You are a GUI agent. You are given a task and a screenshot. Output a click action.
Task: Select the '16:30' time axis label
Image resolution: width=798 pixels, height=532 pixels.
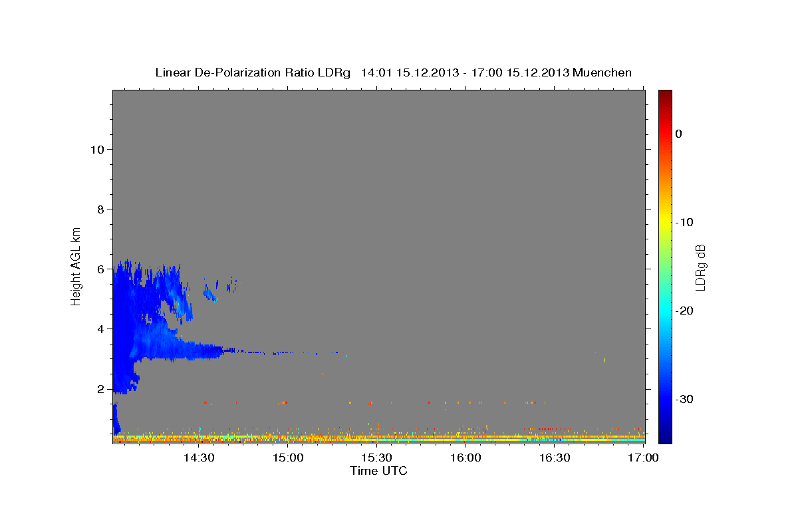555,458
